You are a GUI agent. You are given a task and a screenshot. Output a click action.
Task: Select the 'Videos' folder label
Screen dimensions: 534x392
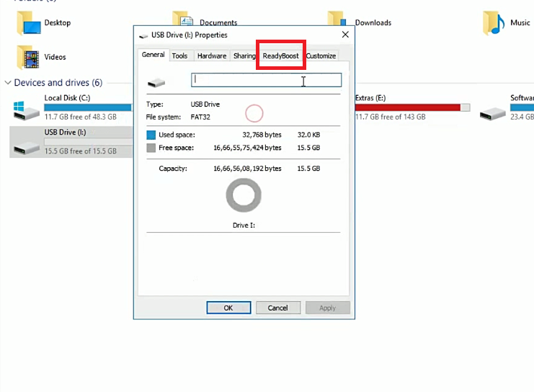(55, 57)
